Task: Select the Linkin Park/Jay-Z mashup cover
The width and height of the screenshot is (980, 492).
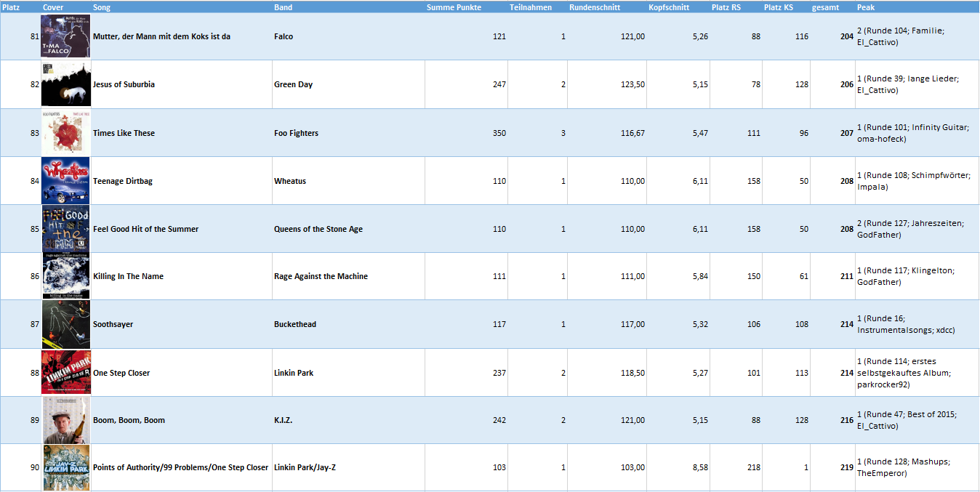Action: [x=65, y=467]
